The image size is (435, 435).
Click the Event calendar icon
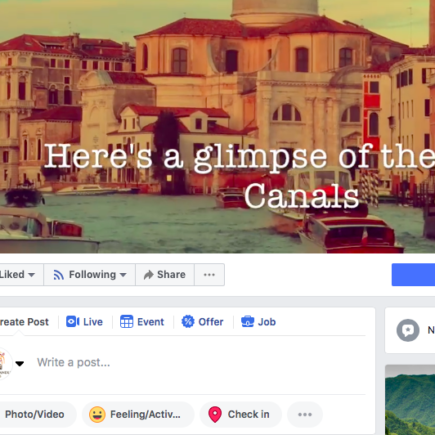(126, 322)
